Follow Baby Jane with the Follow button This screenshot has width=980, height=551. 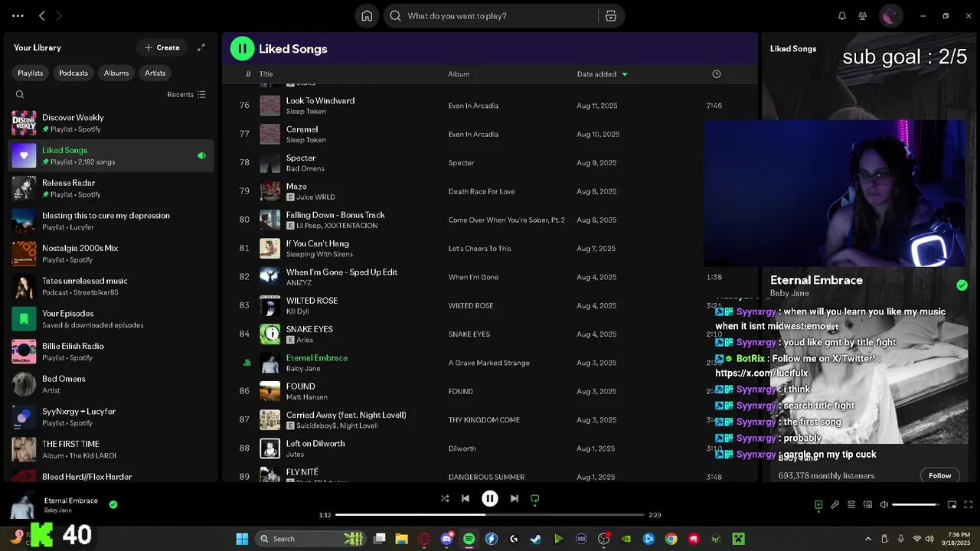pyautogui.click(x=939, y=475)
